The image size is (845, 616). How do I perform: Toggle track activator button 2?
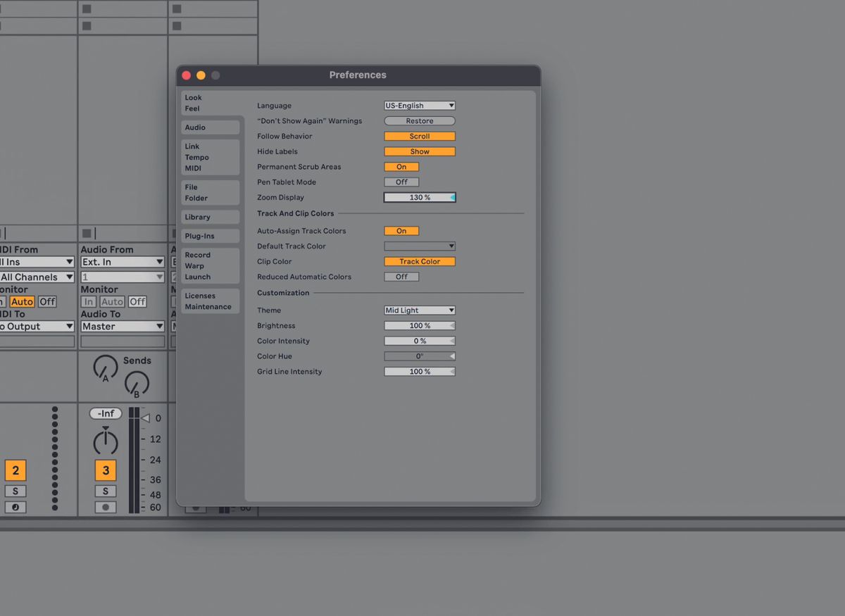tap(15, 470)
